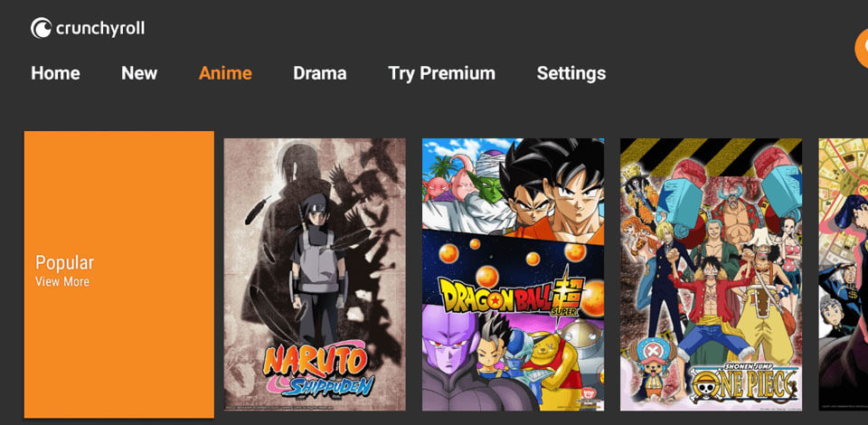The width and height of the screenshot is (868, 425).
Task: Switch to the New tab
Action: pyautogui.click(x=139, y=73)
